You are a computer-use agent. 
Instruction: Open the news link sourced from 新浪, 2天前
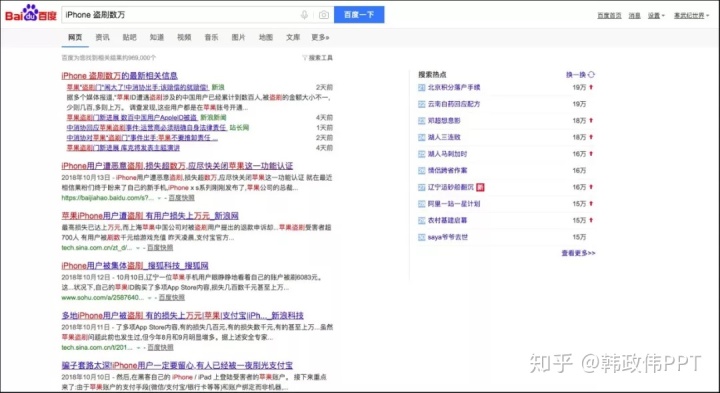click(138, 87)
